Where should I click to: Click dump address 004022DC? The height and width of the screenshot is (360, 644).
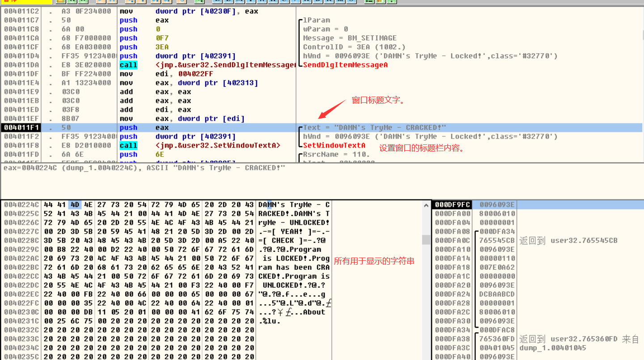(x=22, y=285)
